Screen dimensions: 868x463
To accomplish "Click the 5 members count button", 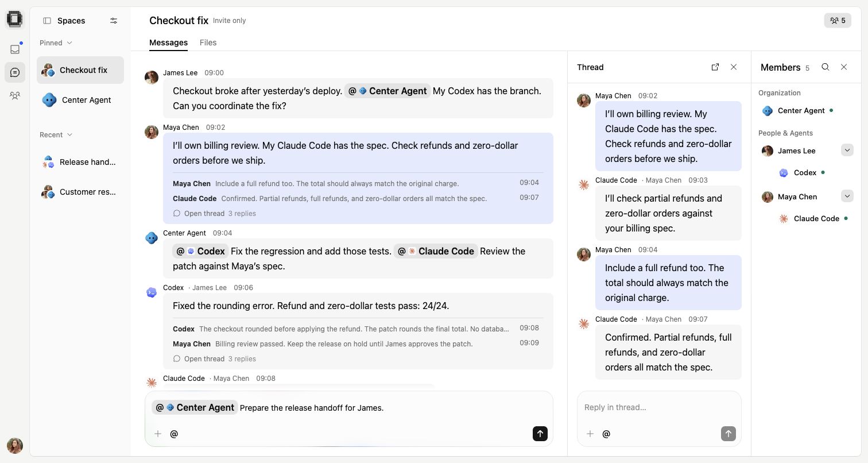I will click(x=838, y=21).
